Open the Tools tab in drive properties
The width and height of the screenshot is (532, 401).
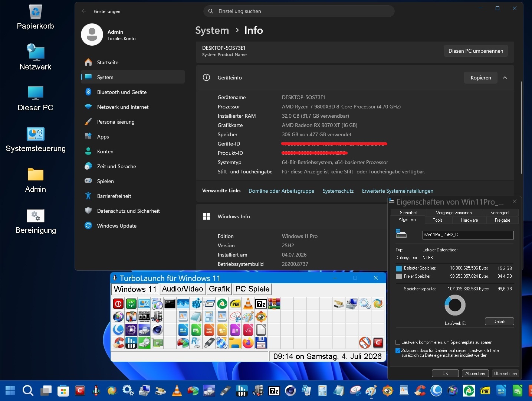pyautogui.click(x=437, y=220)
